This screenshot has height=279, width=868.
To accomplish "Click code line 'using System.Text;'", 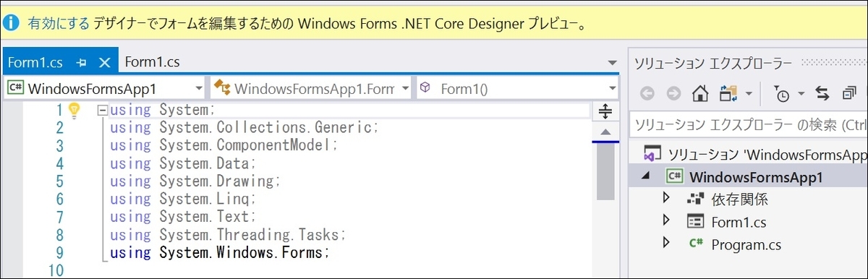I will [x=184, y=217].
